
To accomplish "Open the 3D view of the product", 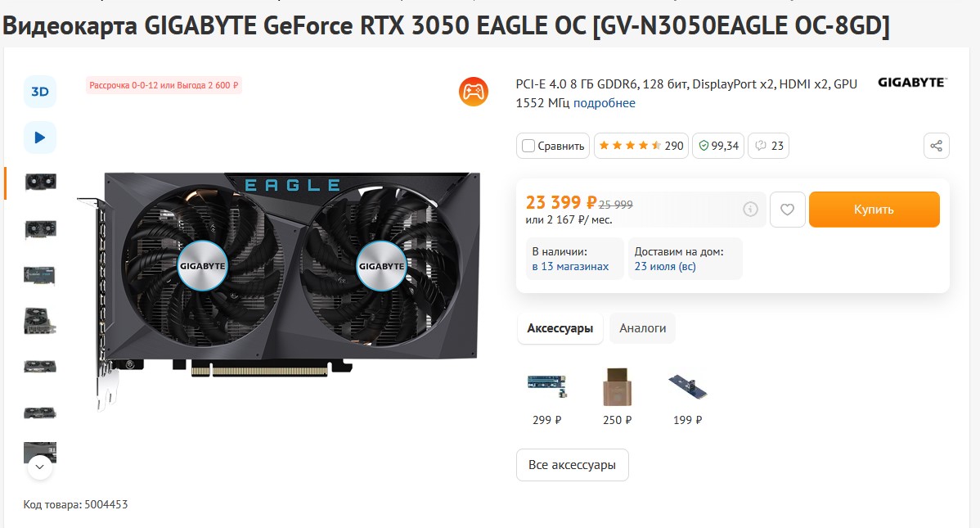I will [x=40, y=92].
